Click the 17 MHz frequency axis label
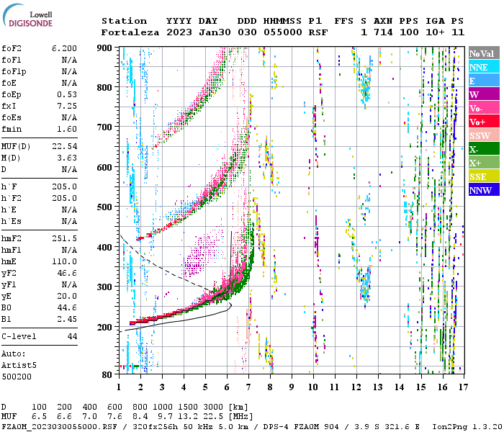Image resolution: width=504 pixels, height=432 pixels. (463, 387)
